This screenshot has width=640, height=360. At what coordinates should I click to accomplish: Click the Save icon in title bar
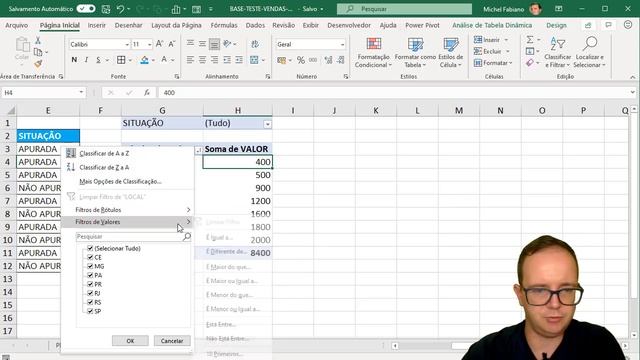pyautogui.click(x=106, y=9)
